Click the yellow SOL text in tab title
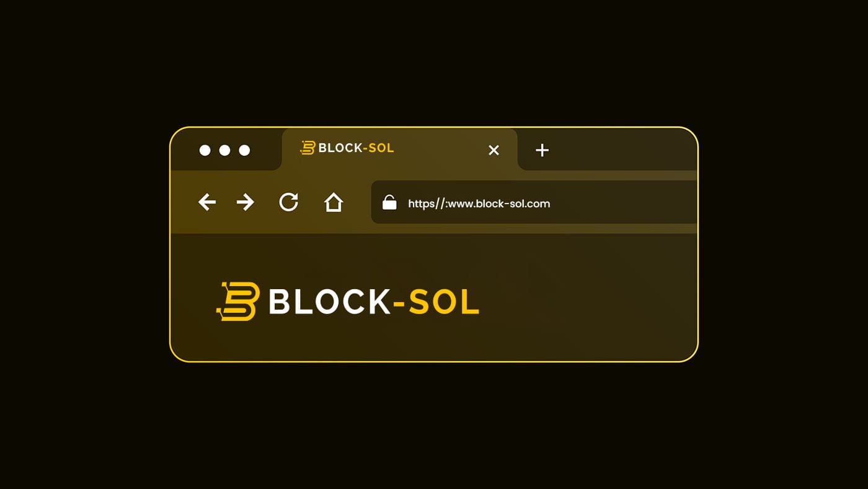Image resolution: width=868 pixels, height=489 pixels. [x=381, y=148]
